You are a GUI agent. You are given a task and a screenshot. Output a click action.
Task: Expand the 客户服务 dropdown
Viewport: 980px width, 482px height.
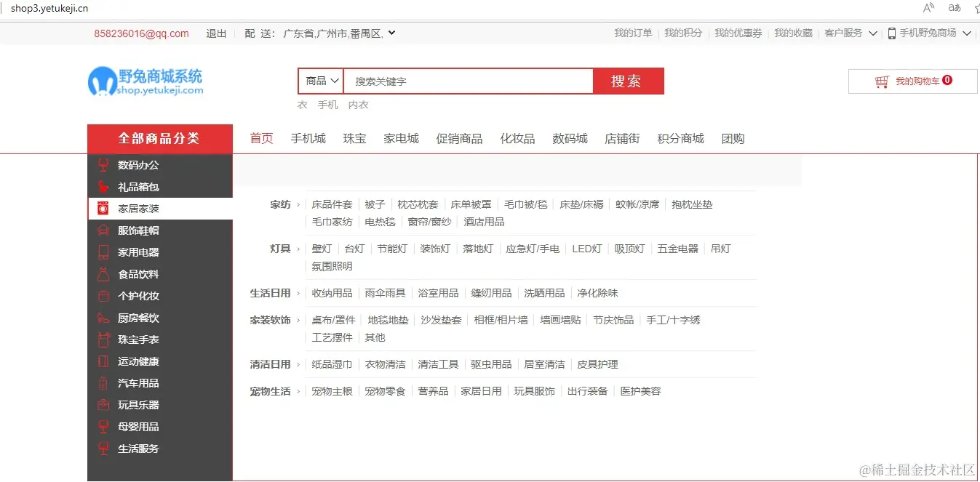pos(872,33)
